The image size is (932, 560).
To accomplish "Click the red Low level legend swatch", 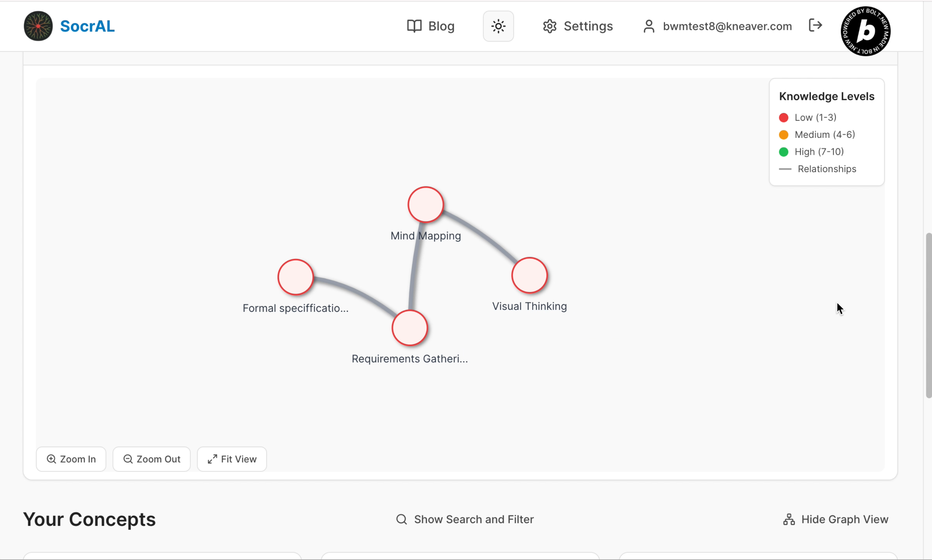I will (783, 117).
